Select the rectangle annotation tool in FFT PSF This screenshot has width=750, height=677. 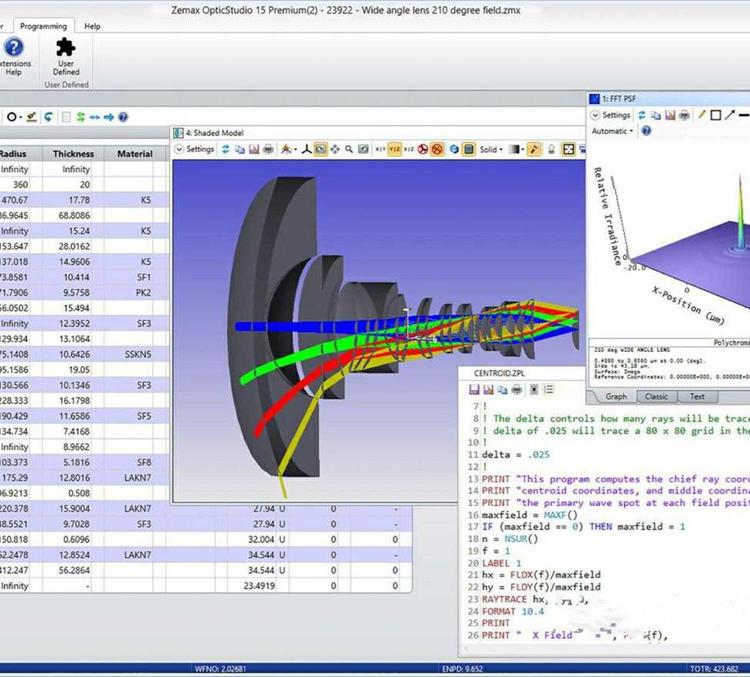click(x=716, y=115)
